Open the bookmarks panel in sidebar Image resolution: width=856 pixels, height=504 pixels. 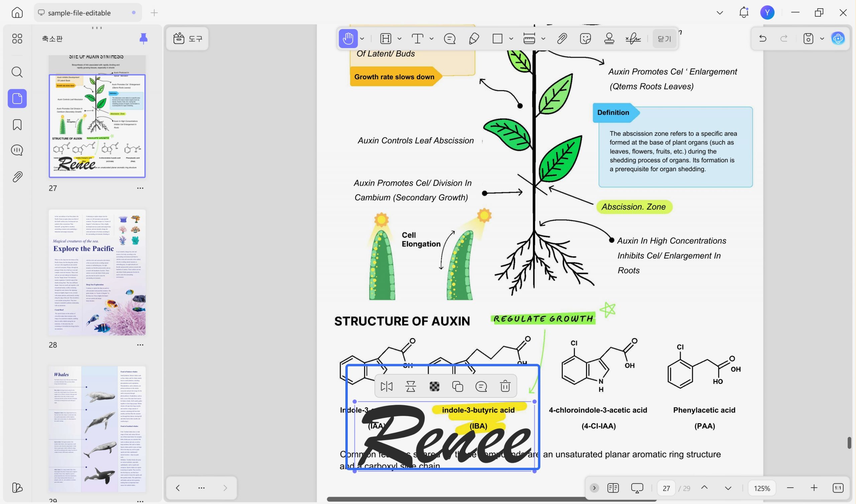click(17, 125)
